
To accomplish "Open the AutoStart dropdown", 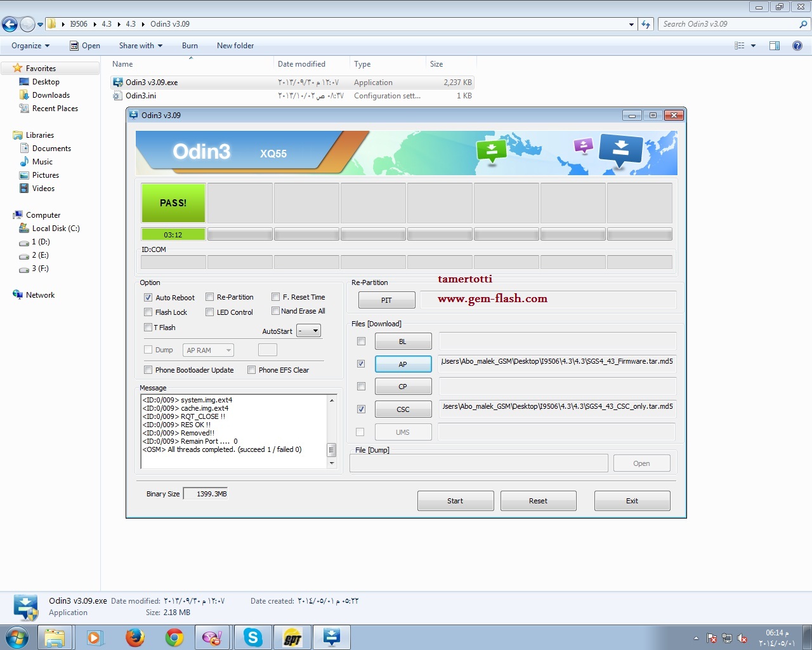I will tap(308, 331).
